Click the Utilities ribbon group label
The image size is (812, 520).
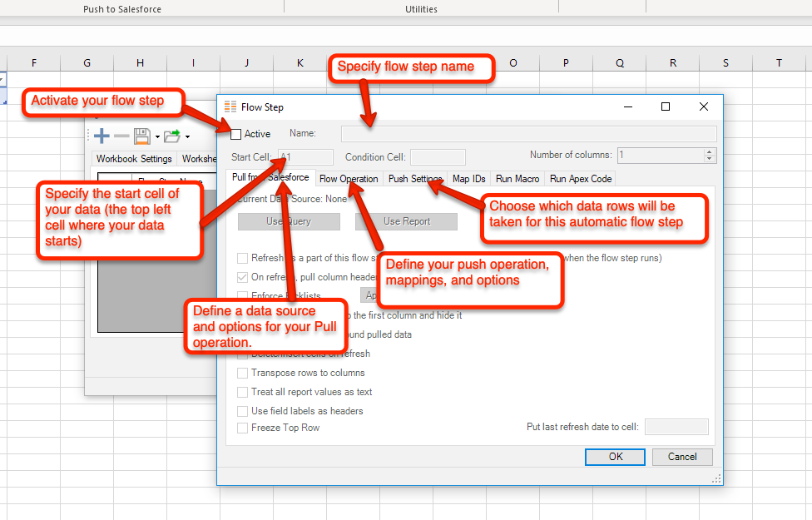pyautogui.click(x=421, y=9)
